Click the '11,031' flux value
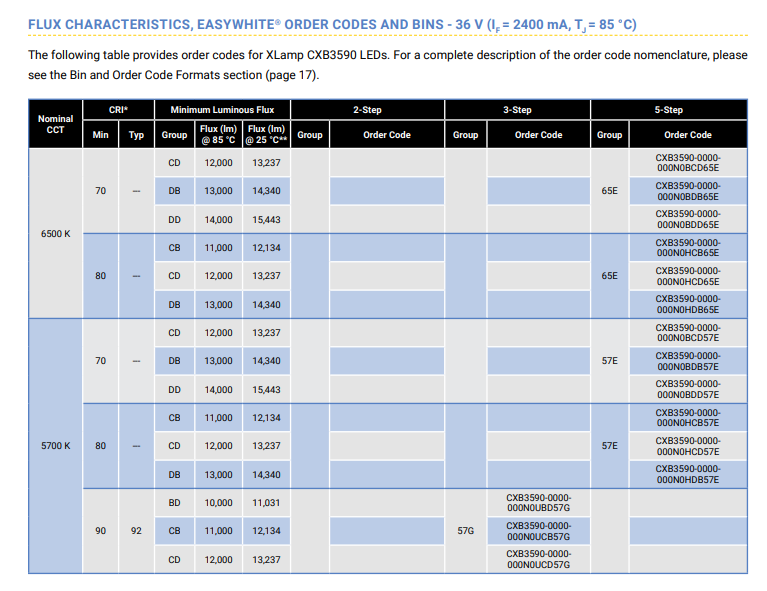Viewport: 767px width, 591px height. tap(266, 502)
